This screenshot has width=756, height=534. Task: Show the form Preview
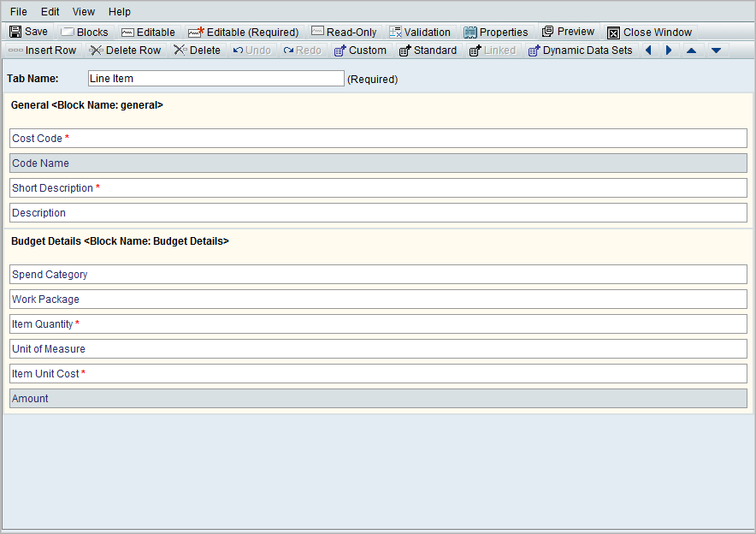[568, 32]
